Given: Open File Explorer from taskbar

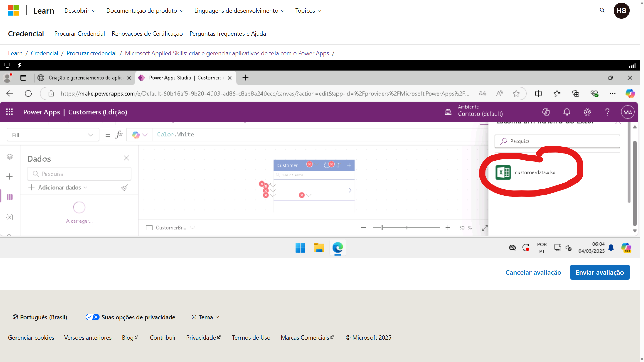Looking at the screenshot, I should 319,248.
